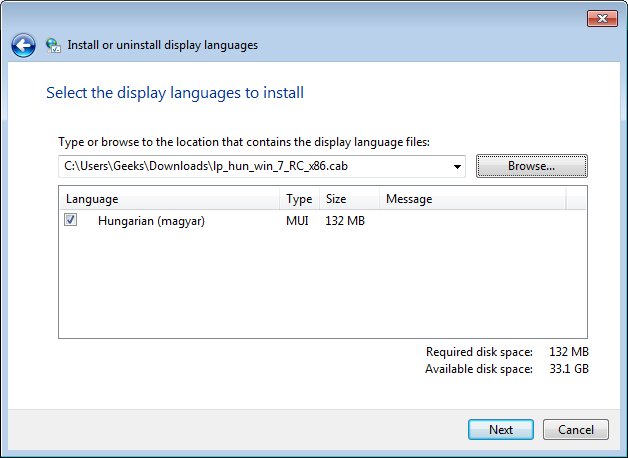
Task: Select the Hungarian (magyar) row
Action: (x=323, y=221)
